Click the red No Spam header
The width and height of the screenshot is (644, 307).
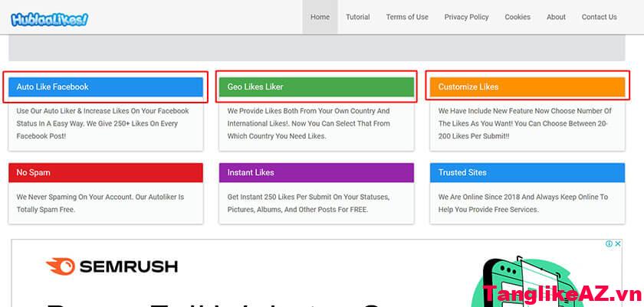(x=106, y=172)
